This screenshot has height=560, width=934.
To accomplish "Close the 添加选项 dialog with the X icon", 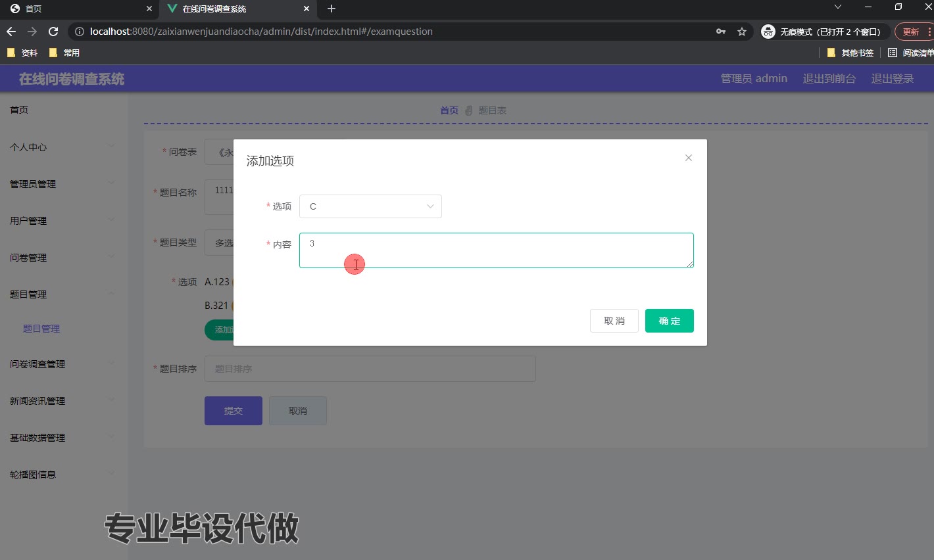I will point(689,158).
